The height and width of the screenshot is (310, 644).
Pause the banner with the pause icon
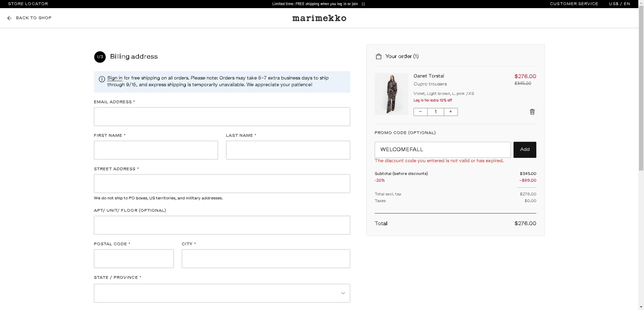(x=363, y=4)
